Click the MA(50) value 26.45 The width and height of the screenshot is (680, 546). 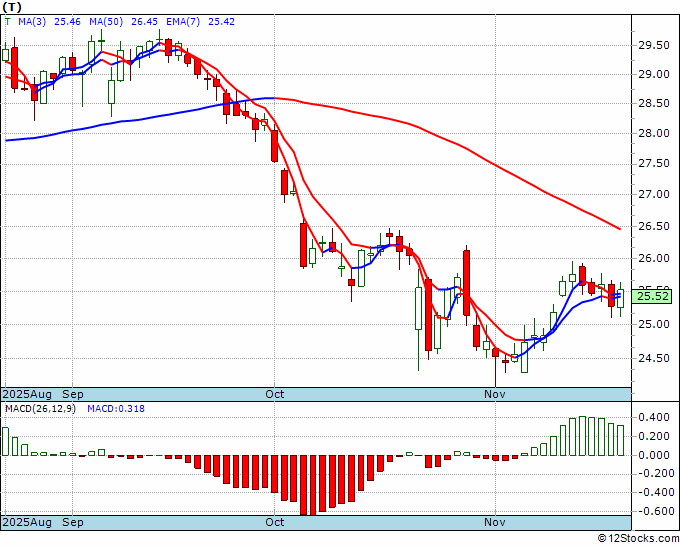(x=144, y=22)
